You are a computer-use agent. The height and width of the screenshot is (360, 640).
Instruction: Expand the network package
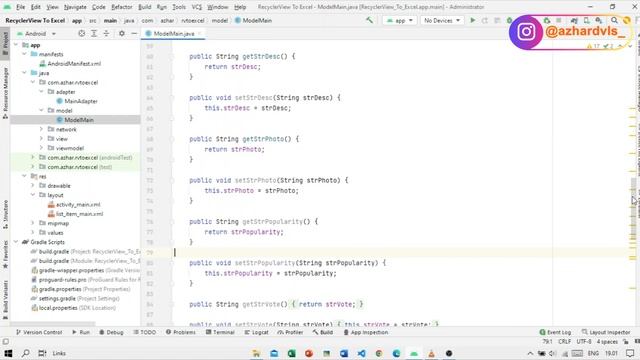point(41,129)
